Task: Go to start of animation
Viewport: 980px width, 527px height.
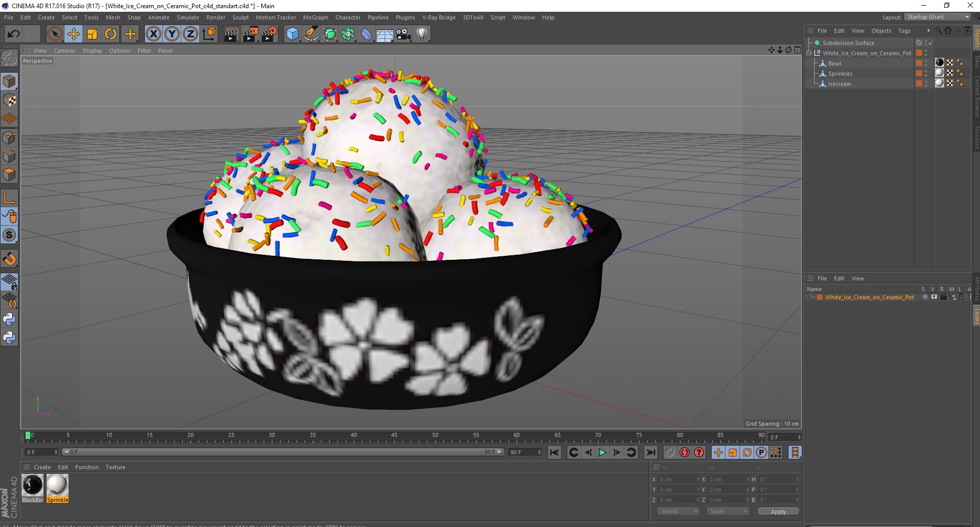Action: [555, 452]
